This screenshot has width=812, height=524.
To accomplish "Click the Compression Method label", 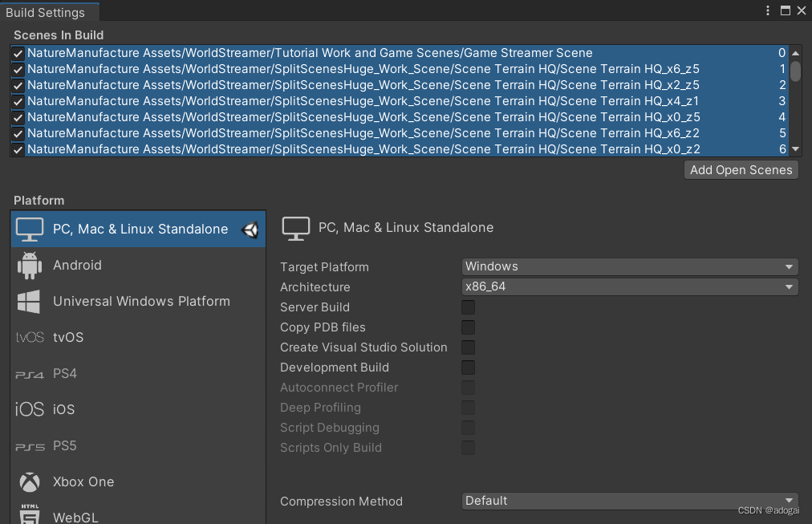I will pos(341,502).
